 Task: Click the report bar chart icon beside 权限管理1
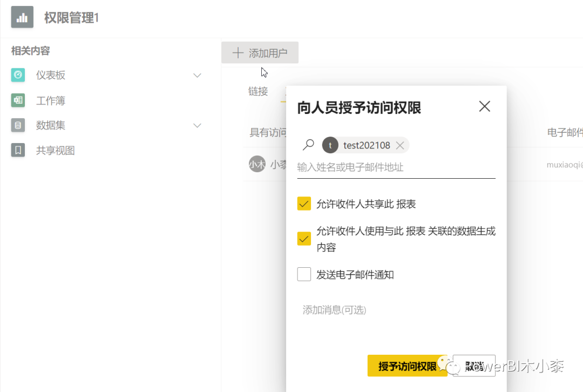22,17
